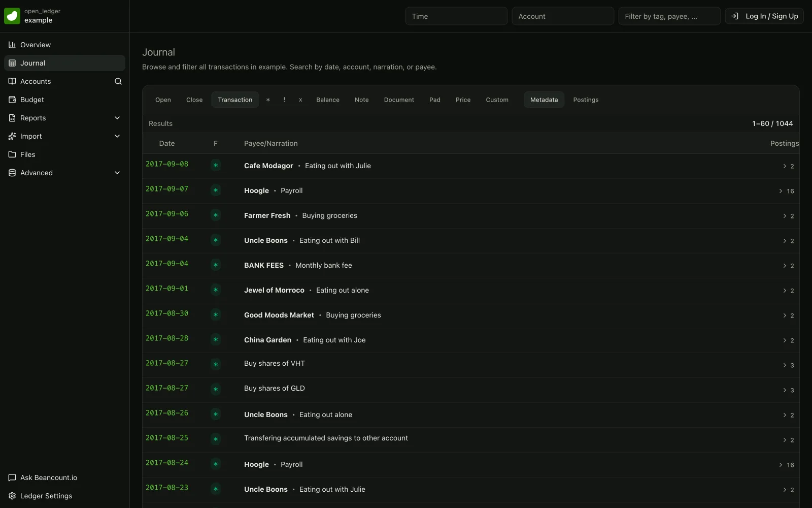Expand the Reports sidebar section
Screen dimensions: 812x508
click(x=117, y=118)
